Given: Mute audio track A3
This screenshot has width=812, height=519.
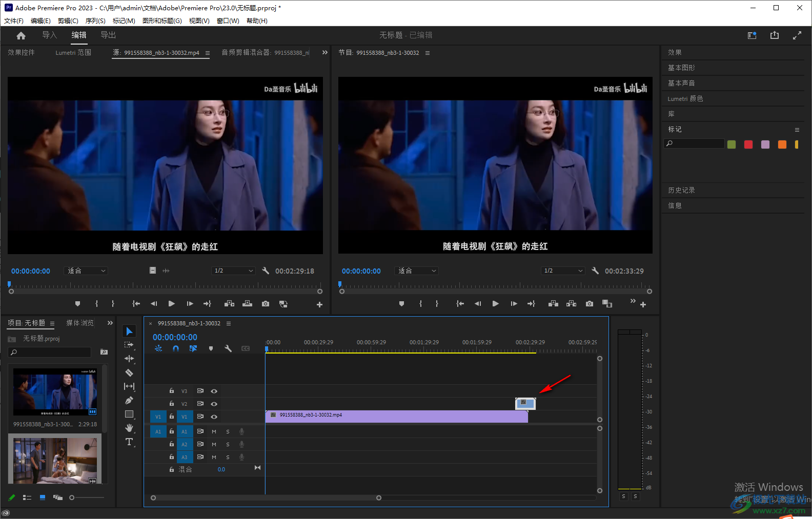Looking at the screenshot, I should tap(214, 457).
